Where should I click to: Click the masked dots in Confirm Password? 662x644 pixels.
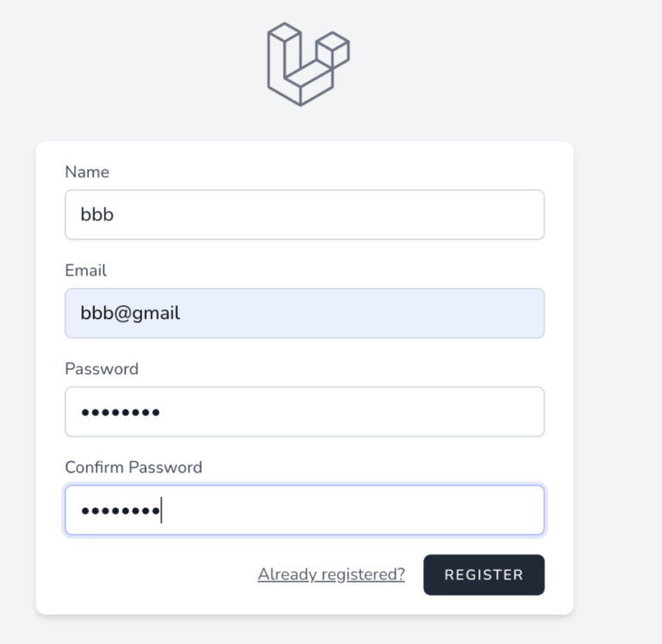click(120, 510)
